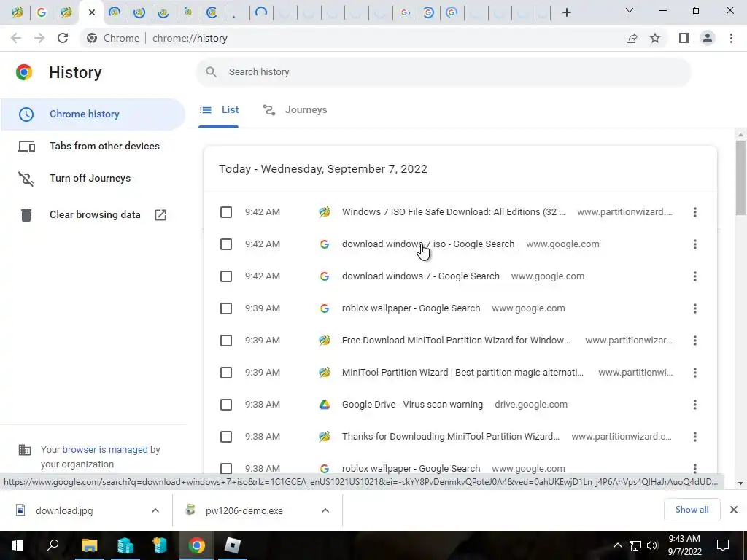747x560 pixels.
Task: Expand options for pw1206-demo.exe download
Action: [x=325, y=510]
